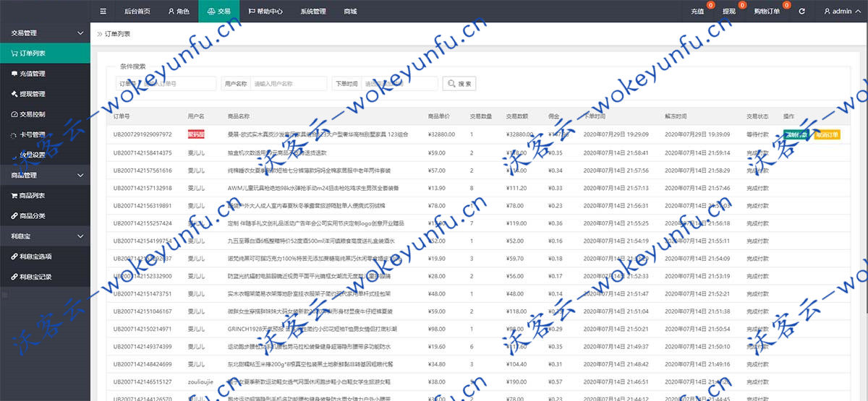The width and height of the screenshot is (868, 401).
Task: Open the 角色 top navigation item
Action: 179,12
